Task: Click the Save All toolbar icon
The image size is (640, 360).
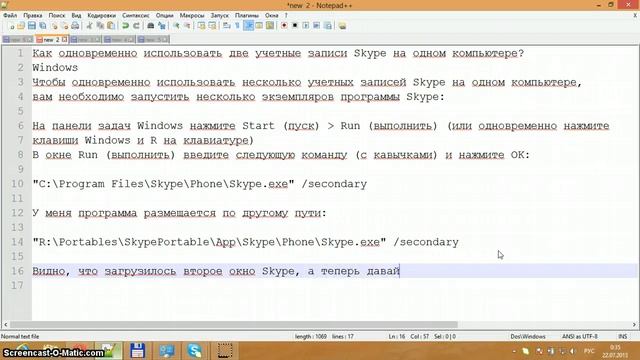Action: pyautogui.click(x=42, y=26)
